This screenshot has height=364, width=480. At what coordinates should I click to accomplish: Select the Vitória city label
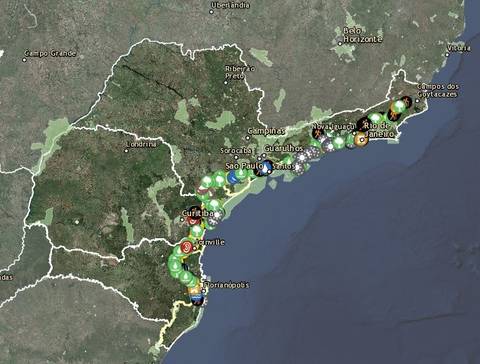(x=459, y=48)
